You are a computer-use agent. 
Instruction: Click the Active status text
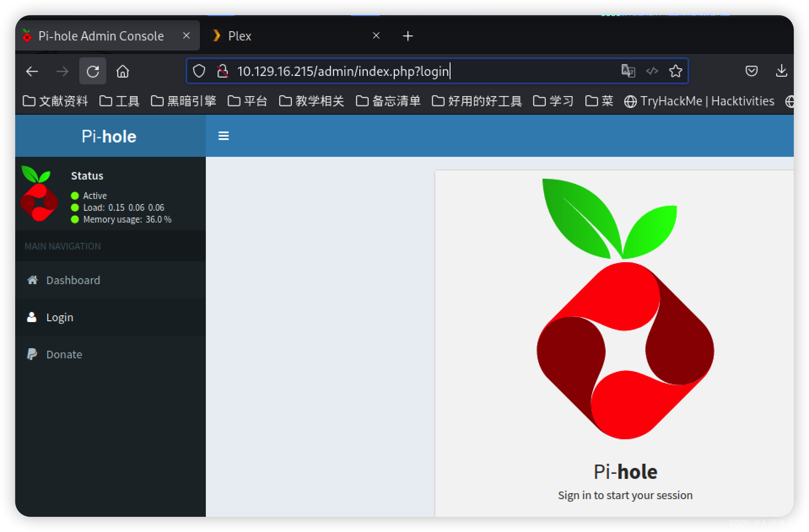tap(95, 196)
